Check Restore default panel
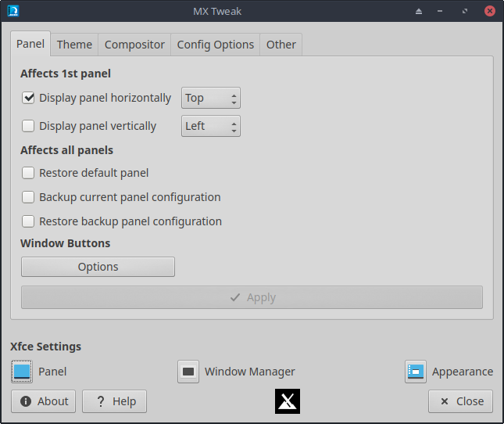 click(28, 173)
